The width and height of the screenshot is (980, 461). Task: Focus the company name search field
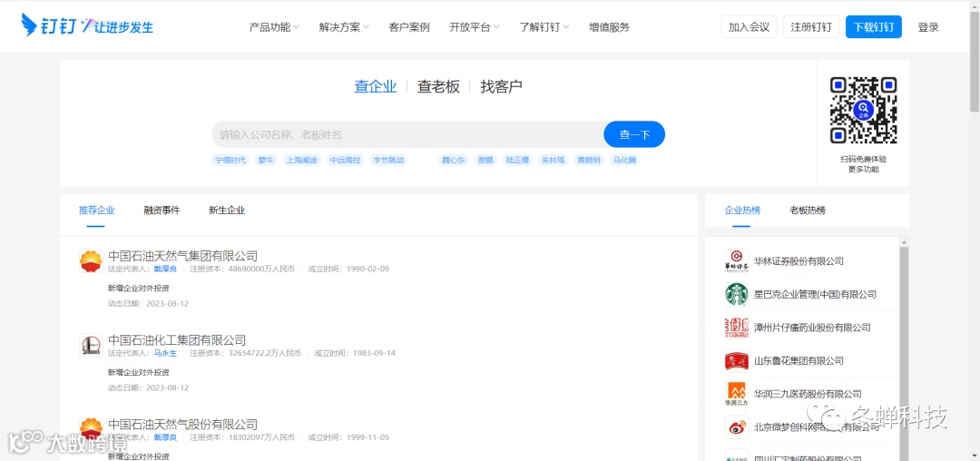pyautogui.click(x=408, y=134)
